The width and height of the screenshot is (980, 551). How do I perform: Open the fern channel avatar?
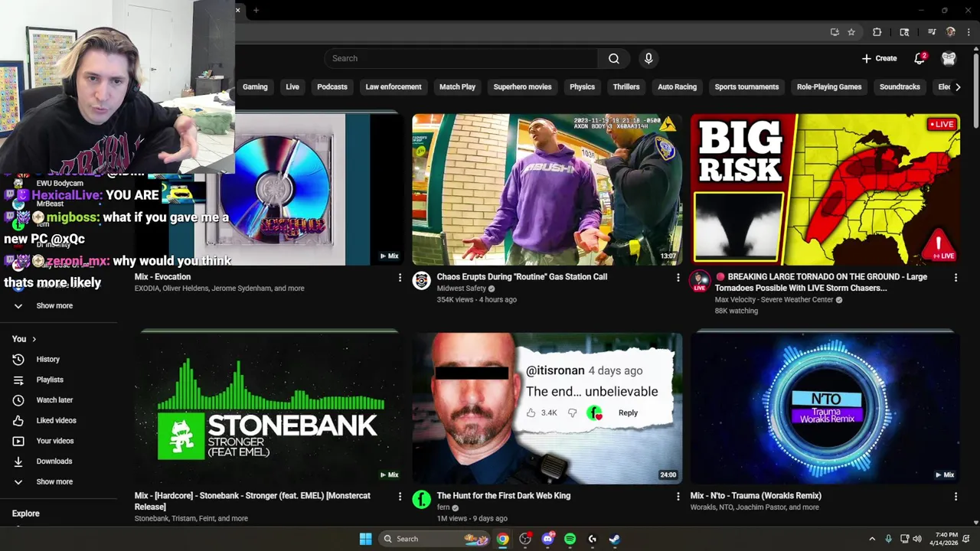pyautogui.click(x=421, y=500)
